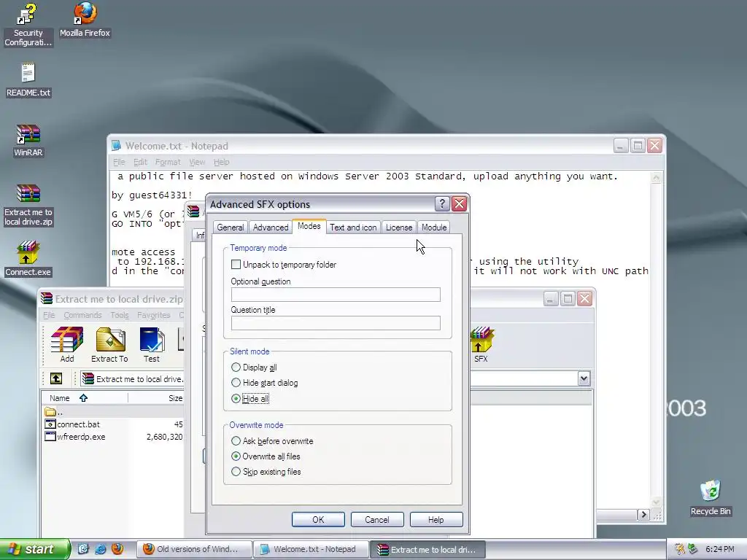This screenshot has width=747, height=560.
Task: Click the Add toolbar icon in WinRAR
Action: click(x=66, y=345)
